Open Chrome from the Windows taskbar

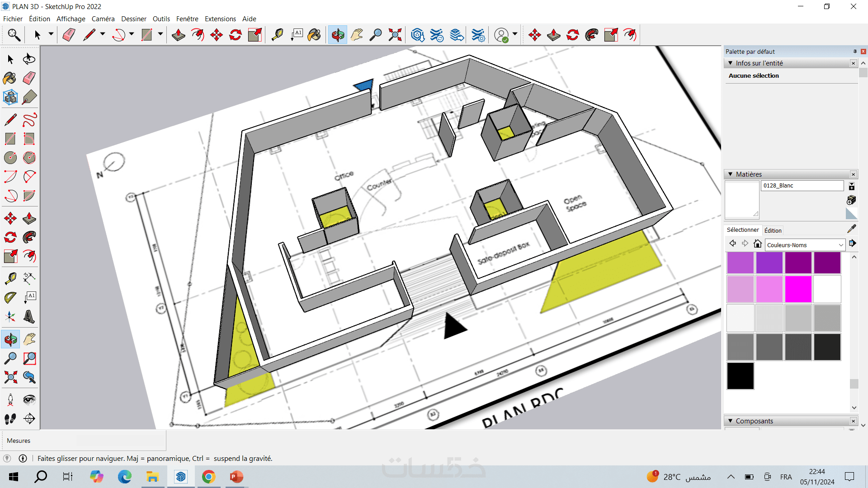point(208,477)
